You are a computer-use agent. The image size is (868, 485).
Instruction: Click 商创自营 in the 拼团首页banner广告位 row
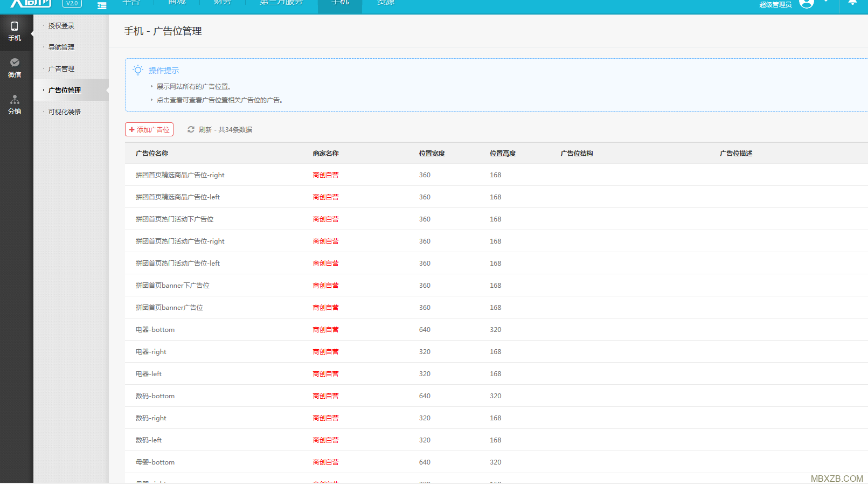[325, 307]
